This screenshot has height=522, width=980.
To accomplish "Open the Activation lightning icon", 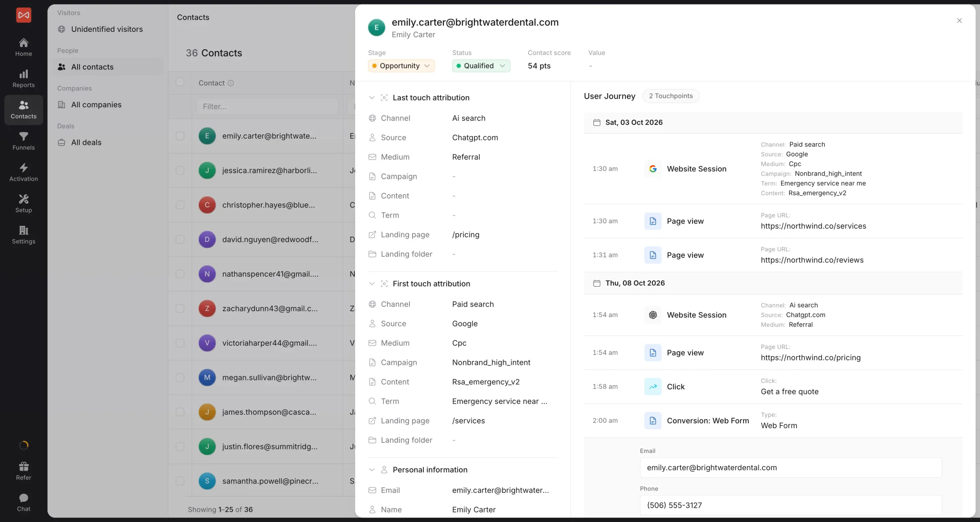I will [x=24, y=173].
